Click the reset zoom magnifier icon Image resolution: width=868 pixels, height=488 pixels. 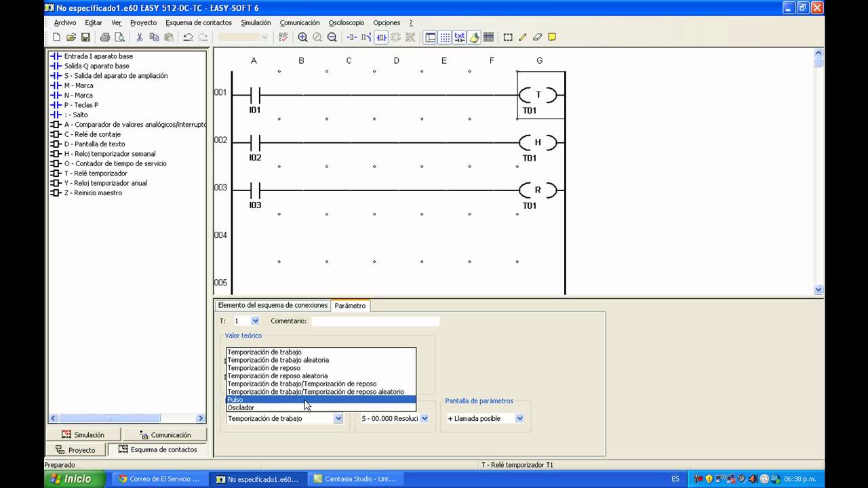click(x=317, y=37)
